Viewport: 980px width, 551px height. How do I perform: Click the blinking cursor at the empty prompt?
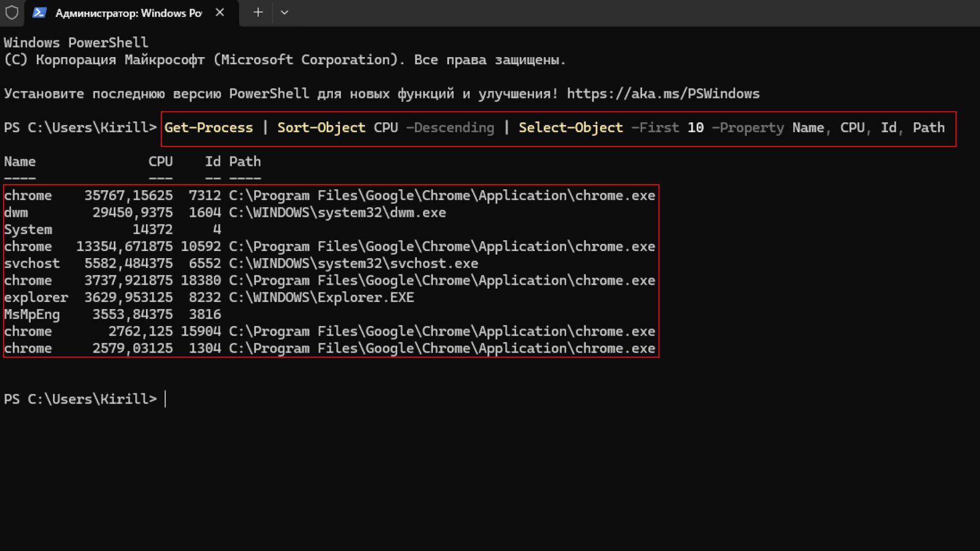click(x=165, y=399)
